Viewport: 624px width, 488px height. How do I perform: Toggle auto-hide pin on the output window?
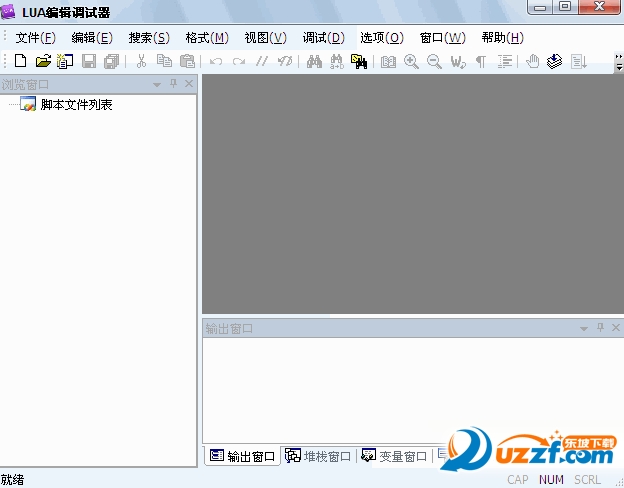[x=601, y=328]
